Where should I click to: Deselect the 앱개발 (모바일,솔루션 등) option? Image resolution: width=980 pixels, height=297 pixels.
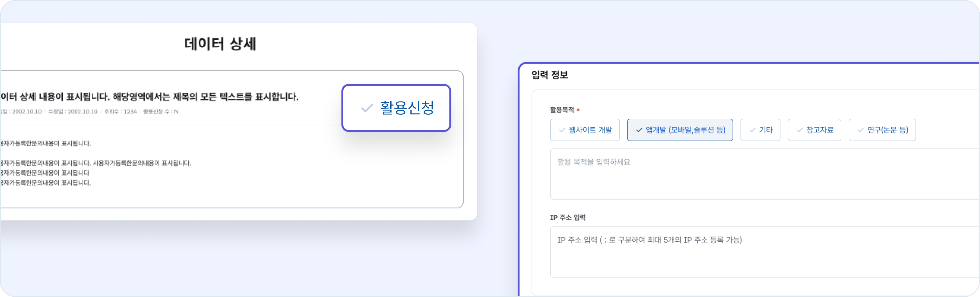680,130
